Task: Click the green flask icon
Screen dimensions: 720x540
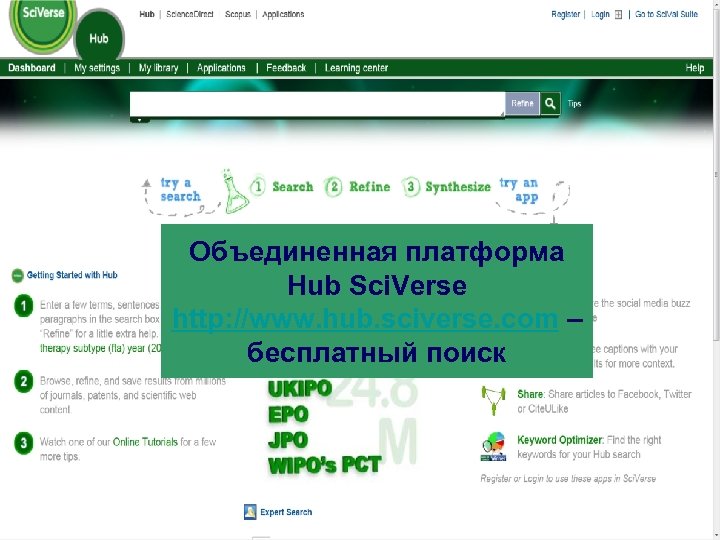Action: click(236, 192)
